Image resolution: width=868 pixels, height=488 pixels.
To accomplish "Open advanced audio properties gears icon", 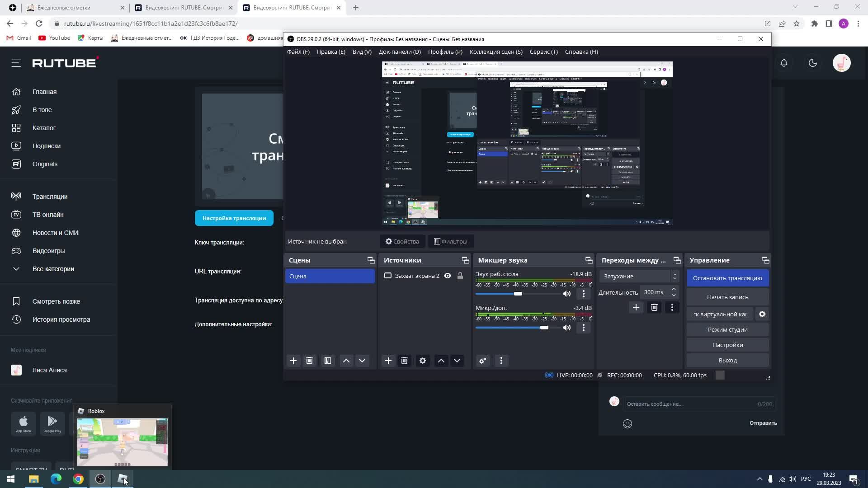I will coord(483,361).
